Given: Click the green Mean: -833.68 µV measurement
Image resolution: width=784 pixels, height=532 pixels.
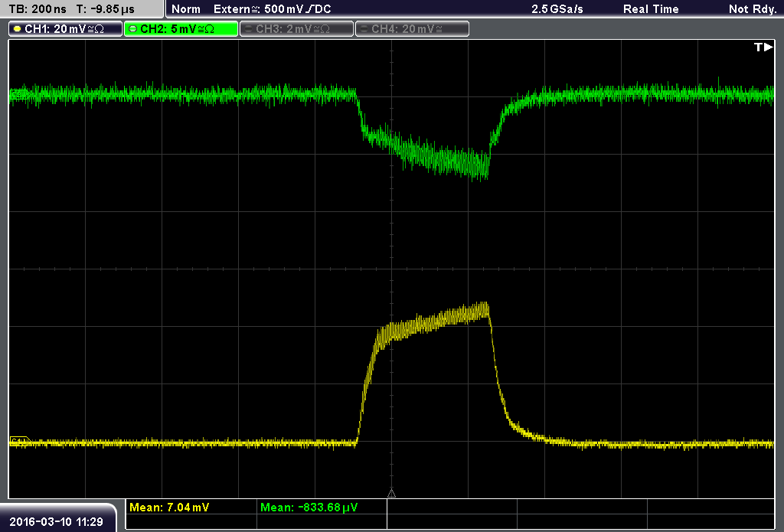Looking at the screenshot, I should tap(309, 508).
